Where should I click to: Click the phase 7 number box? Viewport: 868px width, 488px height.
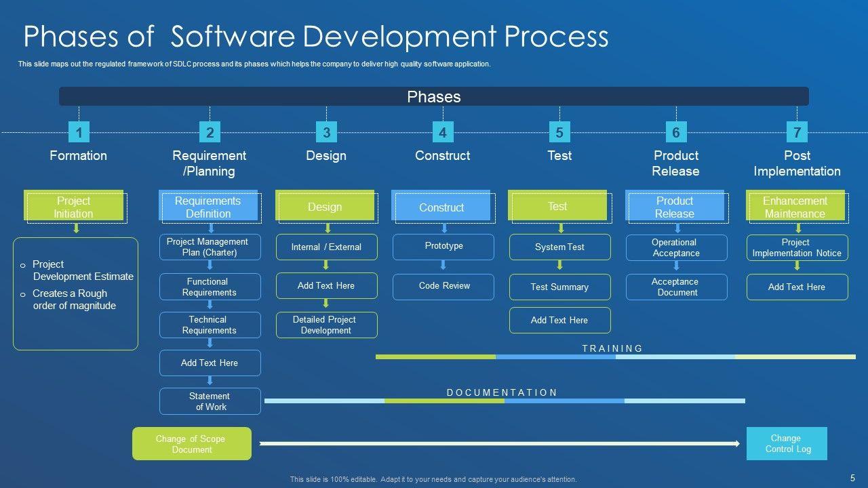click(x=797, y=132)
